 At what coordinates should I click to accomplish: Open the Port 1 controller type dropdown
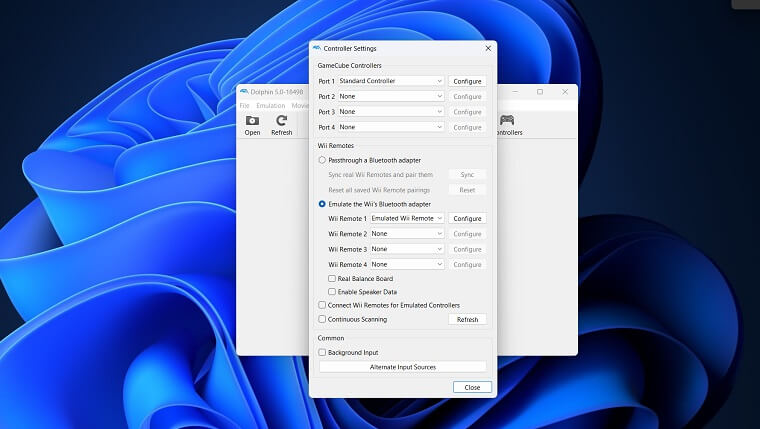click(391, 81)
